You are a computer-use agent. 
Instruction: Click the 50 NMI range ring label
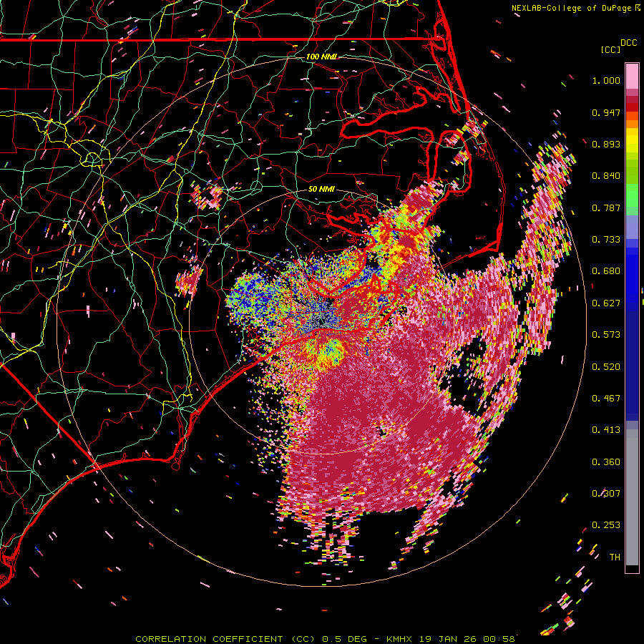pyautogui.click(x=321, y=190)
